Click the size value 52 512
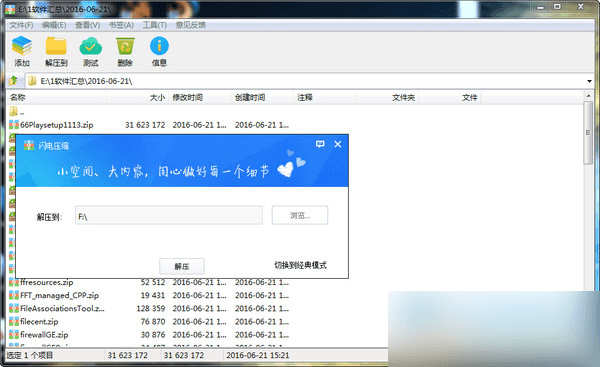The height and width of the screenshot is (367, 600). click(x=153, y=282)
